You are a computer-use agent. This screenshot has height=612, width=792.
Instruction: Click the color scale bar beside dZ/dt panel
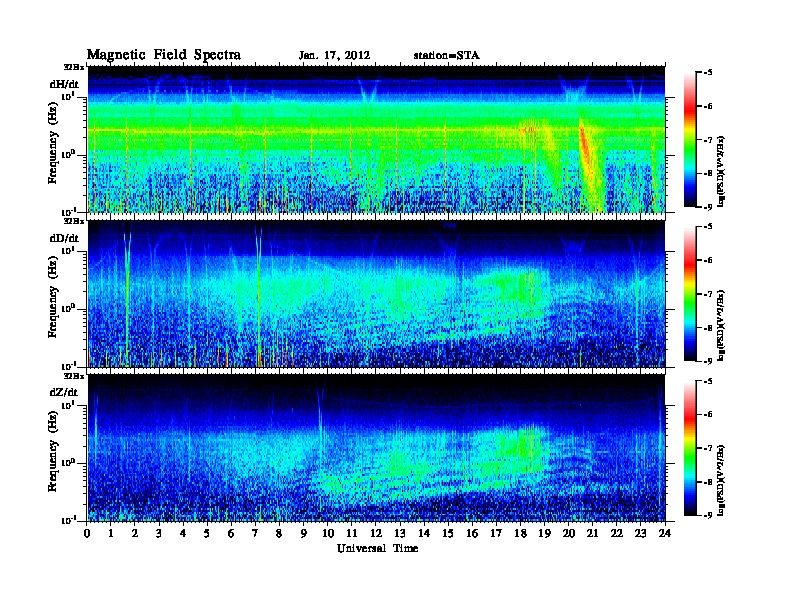point(690,448)
